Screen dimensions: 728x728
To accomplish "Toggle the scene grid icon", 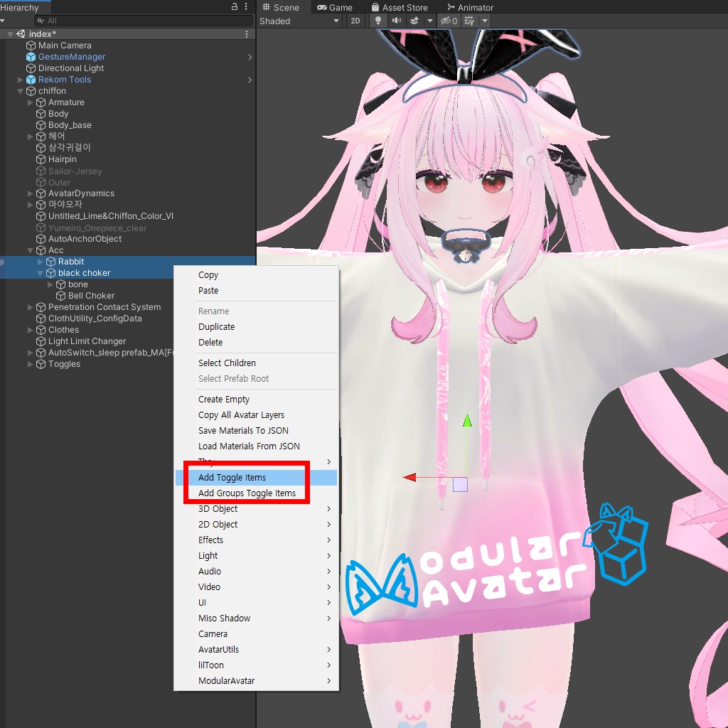I will [469, 21].
